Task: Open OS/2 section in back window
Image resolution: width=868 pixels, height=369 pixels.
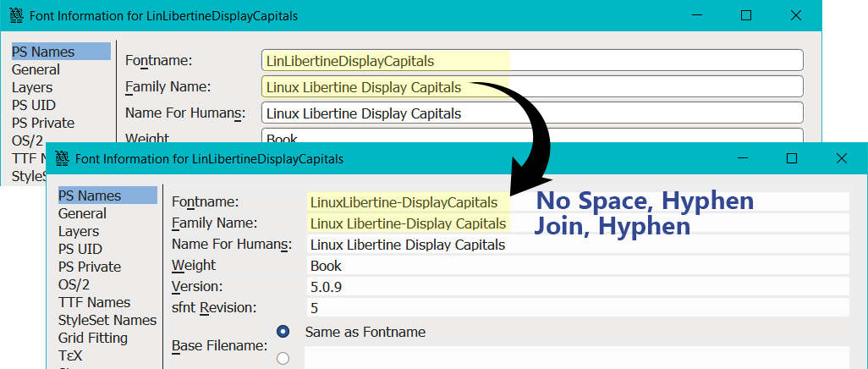Action: click(27, 140)
